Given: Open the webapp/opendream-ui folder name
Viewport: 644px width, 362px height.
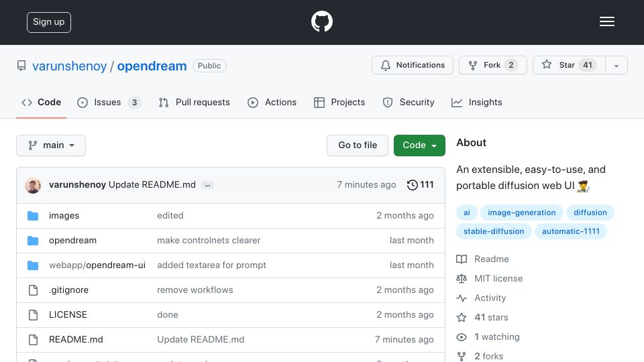Looking at the screenshot, I should (97, 265).
